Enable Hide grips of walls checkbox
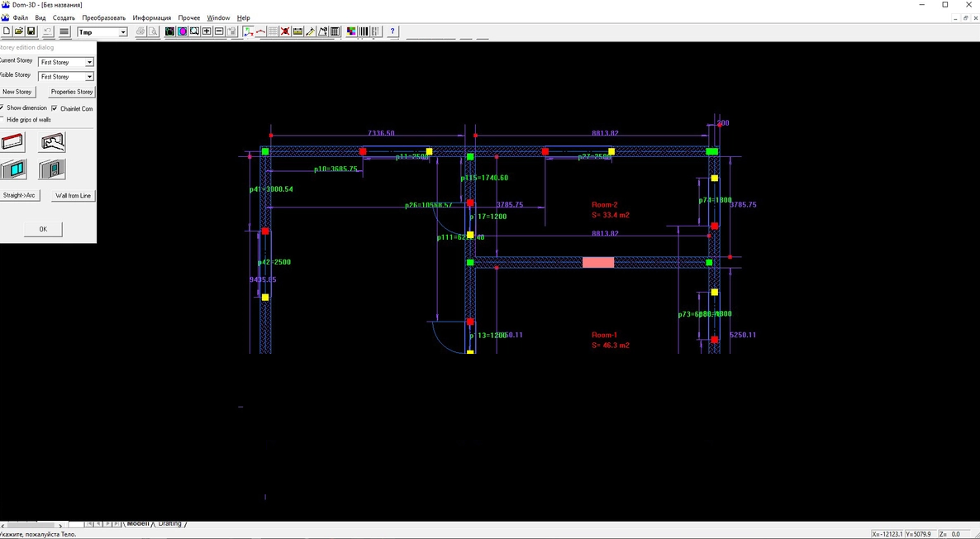 pos(2,119)
